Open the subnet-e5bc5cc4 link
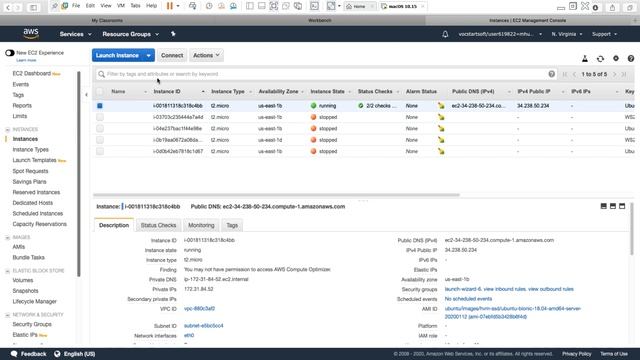Screen dimensions: 640x360 click(x=204, y=326)
